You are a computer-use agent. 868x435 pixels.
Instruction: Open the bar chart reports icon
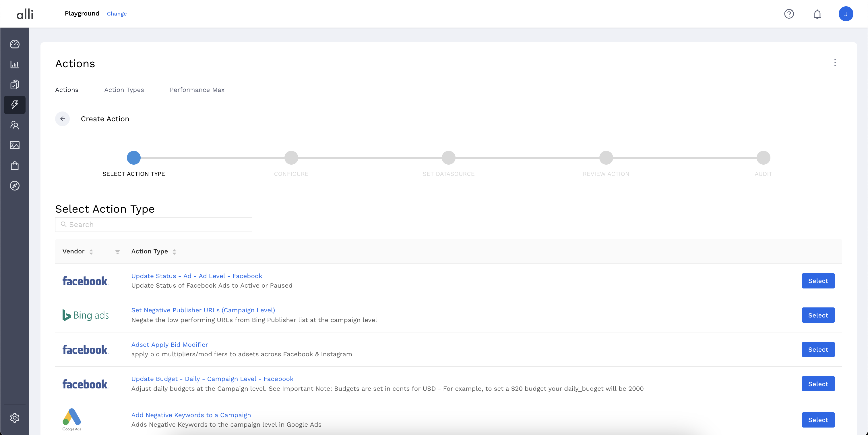pyautogui.click(x=14, y=64)
